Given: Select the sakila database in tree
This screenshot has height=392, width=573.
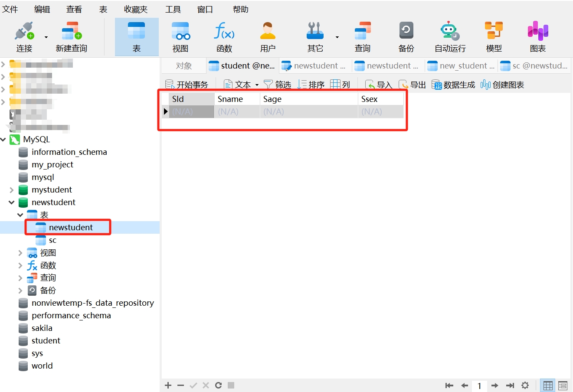Looking at the screenshot, I should click(42, 328).
